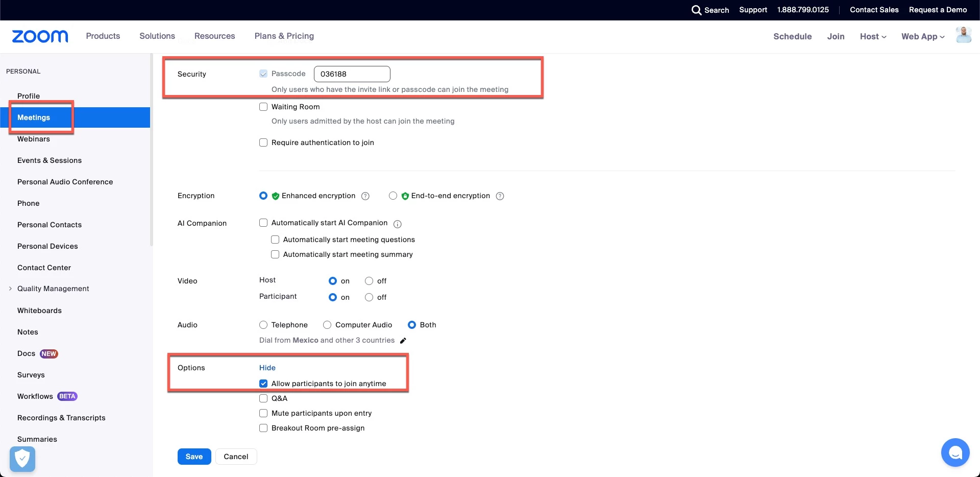Check Breakout Room pre-assign
This screenshot has height=477, width=980.
[x=263, y=428]
